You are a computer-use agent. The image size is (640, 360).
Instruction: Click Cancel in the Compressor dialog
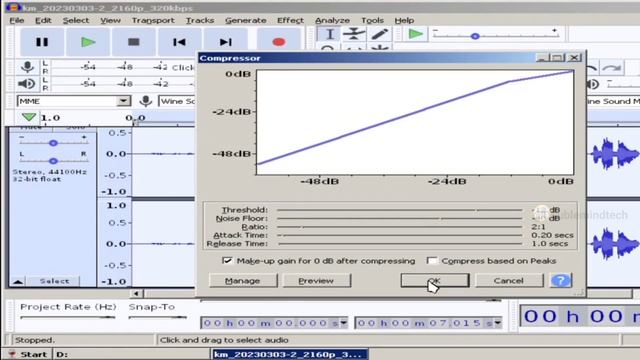click(x=509, y=280)
